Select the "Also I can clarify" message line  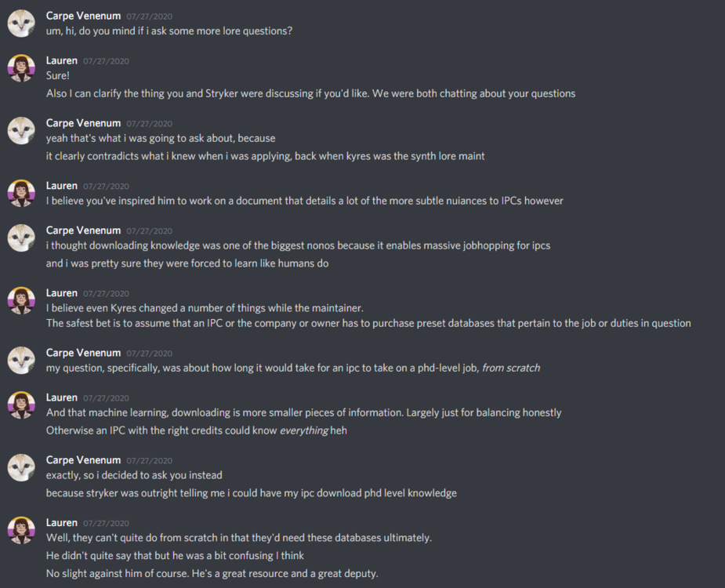click(x=310, y=93)
